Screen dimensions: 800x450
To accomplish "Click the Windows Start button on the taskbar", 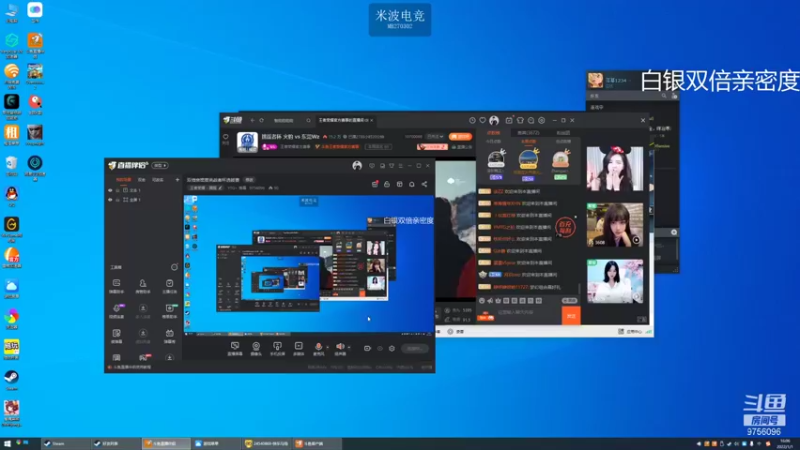I will pos(7,443).
